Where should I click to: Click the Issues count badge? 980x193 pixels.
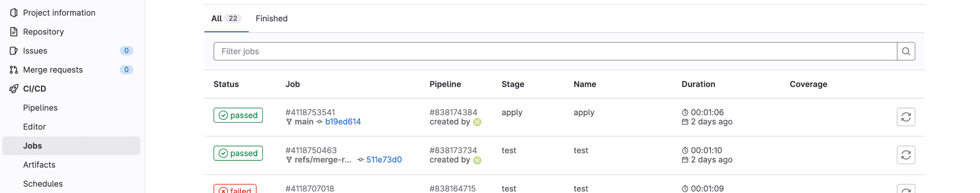pos(127,50)
